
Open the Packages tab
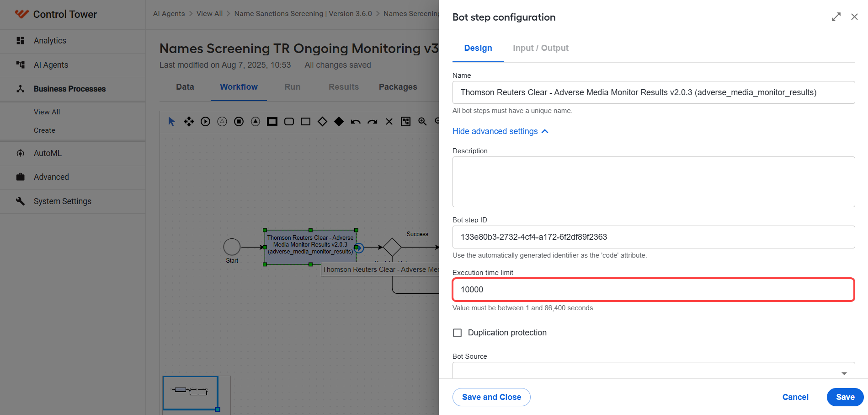(x=398, y=87)
